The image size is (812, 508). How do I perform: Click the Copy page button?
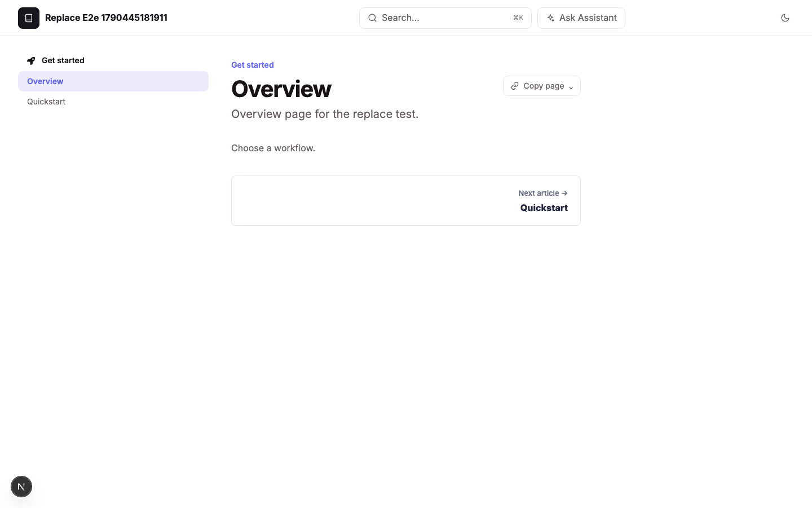point(542,86)
